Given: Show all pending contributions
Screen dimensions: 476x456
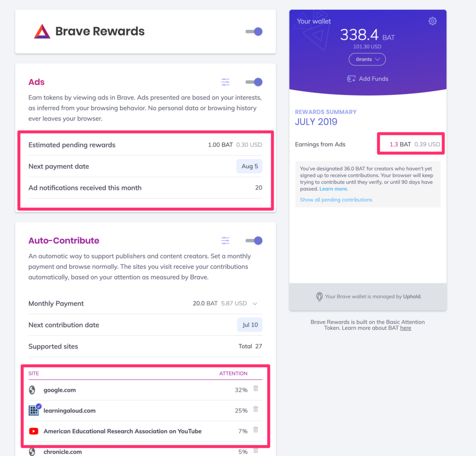Looking at the screenshot, I should (336, 200).
